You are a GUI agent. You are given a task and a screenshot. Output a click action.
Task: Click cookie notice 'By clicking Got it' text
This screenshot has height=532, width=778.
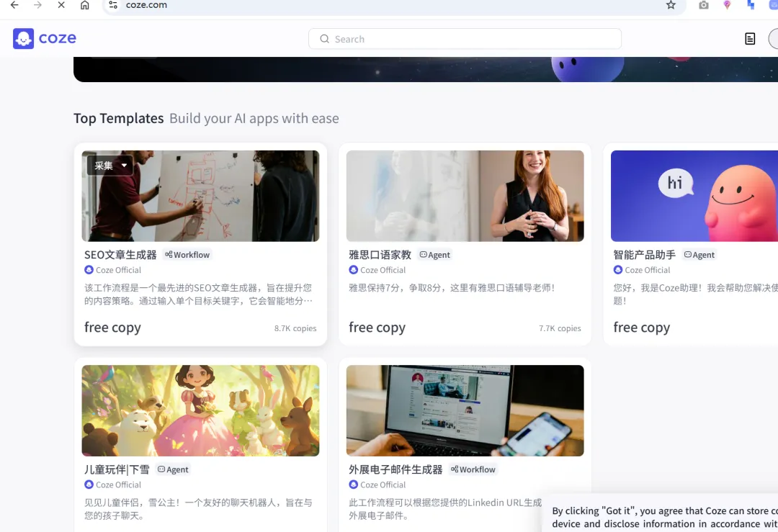(x=665, y=518)
